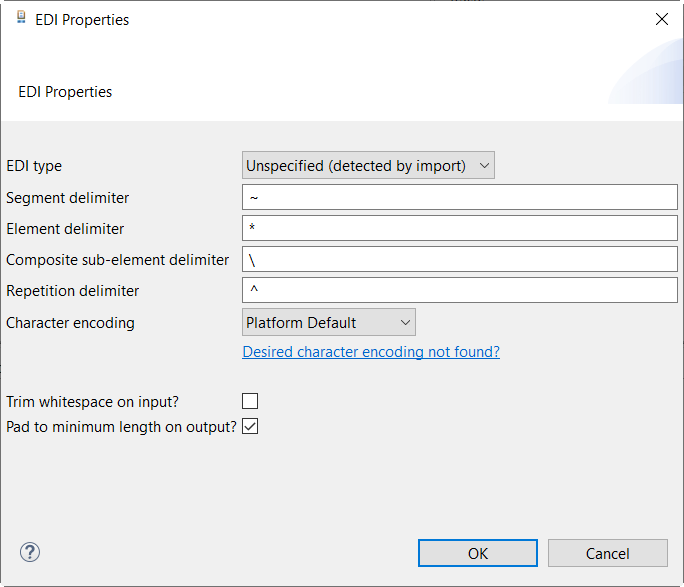The height and width of the screenshot is (587, 684).
Task: Focus the Segment delimiter text field
Action: (460, 198)
